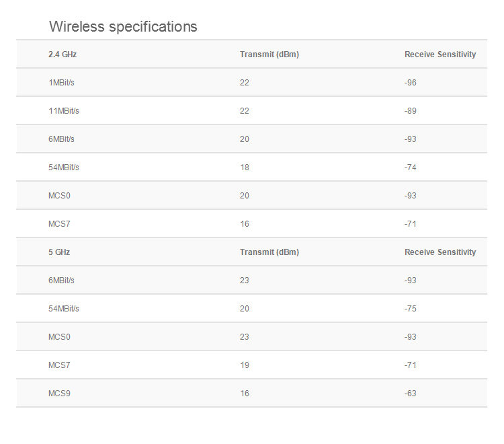
Task: Select the 6MBit/s label in 2.4 GHz section
Action: (x=61, y=139)
